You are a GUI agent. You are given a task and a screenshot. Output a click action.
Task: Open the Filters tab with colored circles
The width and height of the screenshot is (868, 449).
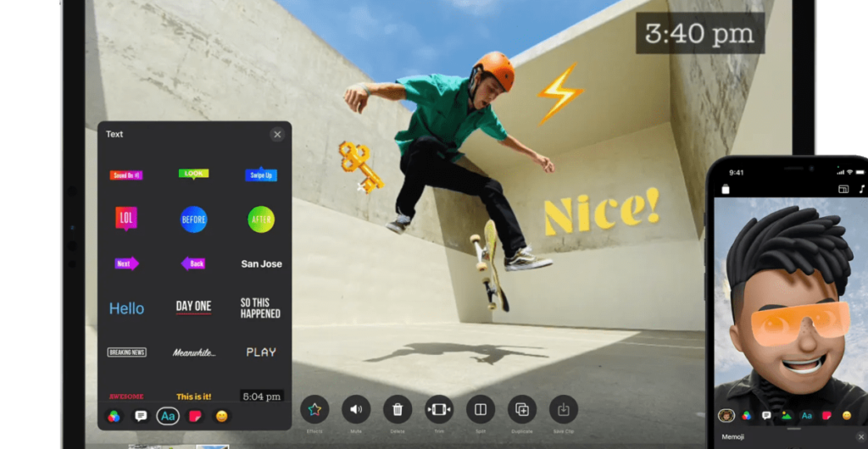pos(114,416)
